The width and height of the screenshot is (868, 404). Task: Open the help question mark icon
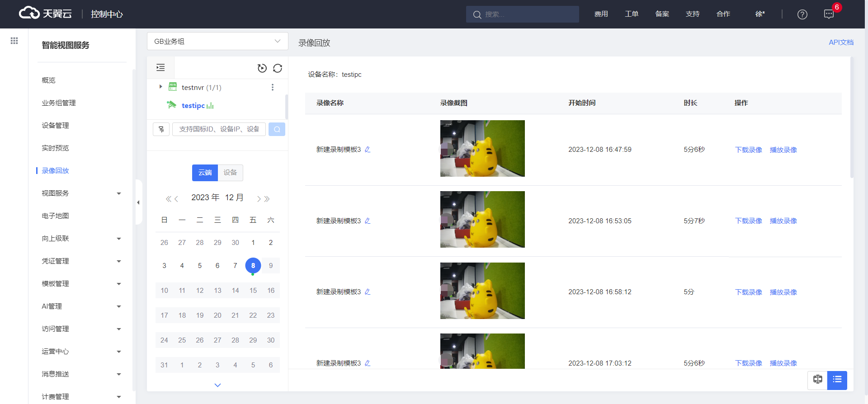click(802, 14)
